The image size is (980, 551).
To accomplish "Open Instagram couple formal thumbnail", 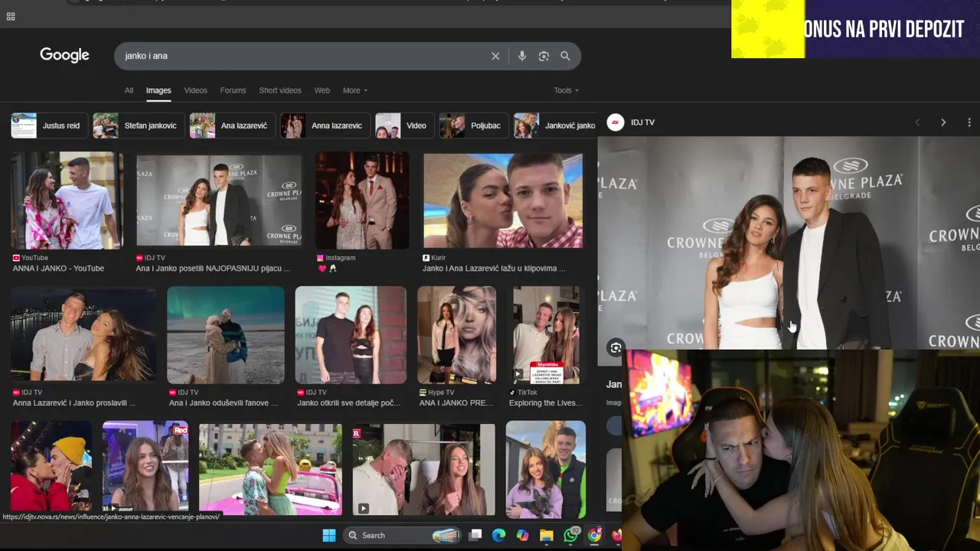I will [x=362, y=201].
